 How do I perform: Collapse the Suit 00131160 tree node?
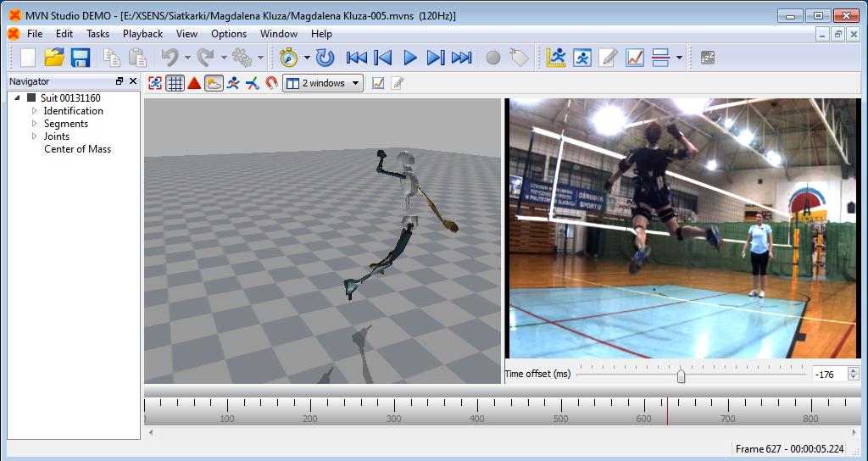(x=17, y=98)
